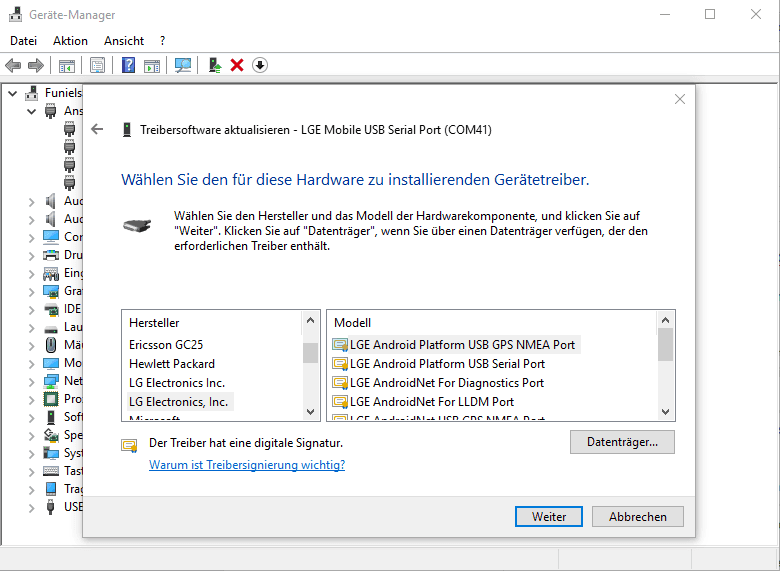
Task: Collapse the Funiels root computer node
Action: pyautogui.click(x=13, y=93)
